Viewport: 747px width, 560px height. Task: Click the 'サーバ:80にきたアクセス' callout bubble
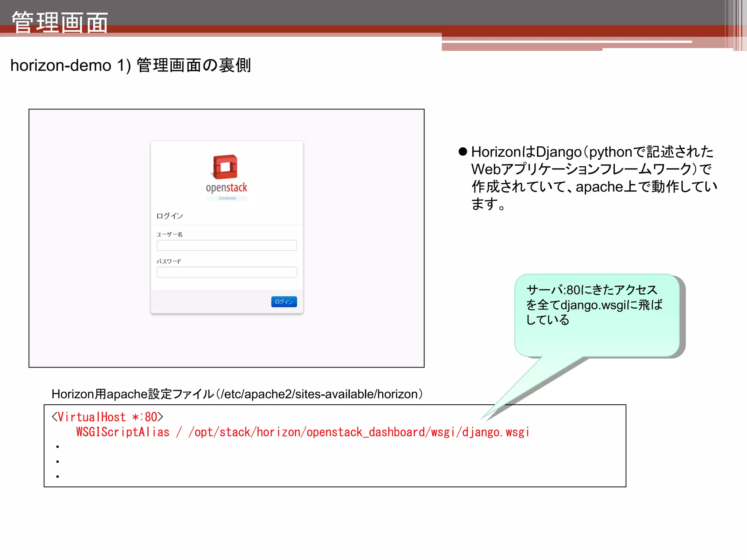(x=597, y=315)
